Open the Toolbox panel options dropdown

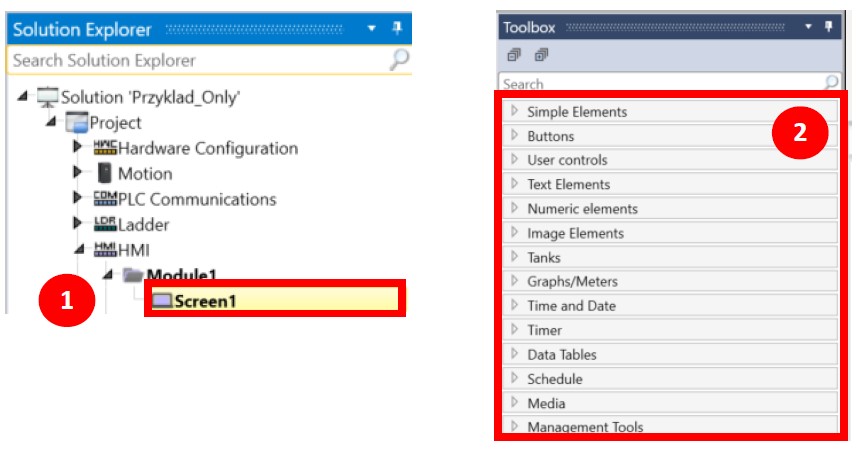807,27
